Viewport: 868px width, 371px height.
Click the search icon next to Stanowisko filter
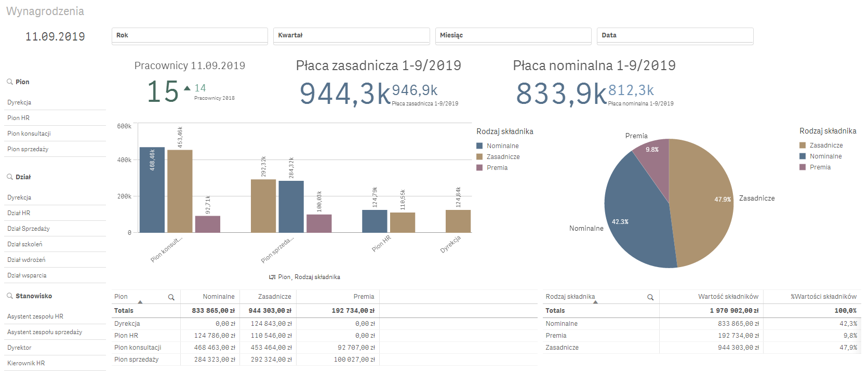[10, 296]
